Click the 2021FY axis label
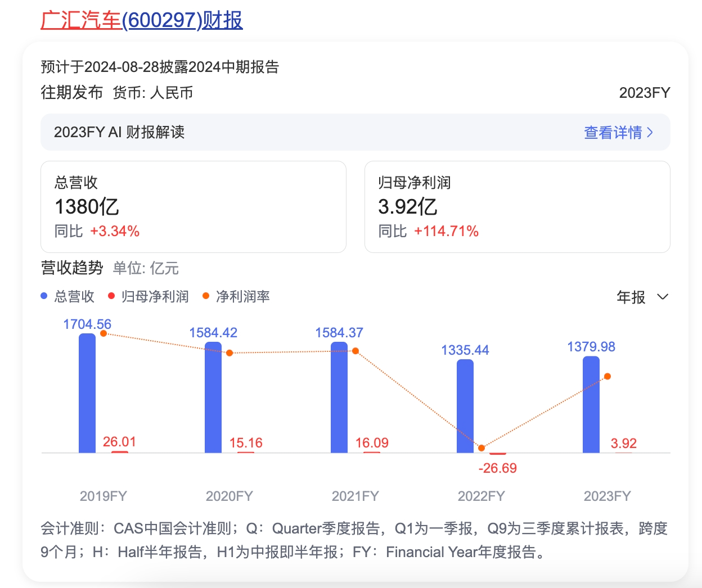Viewport: 702px width, 588px height. (x=355, y=496)
